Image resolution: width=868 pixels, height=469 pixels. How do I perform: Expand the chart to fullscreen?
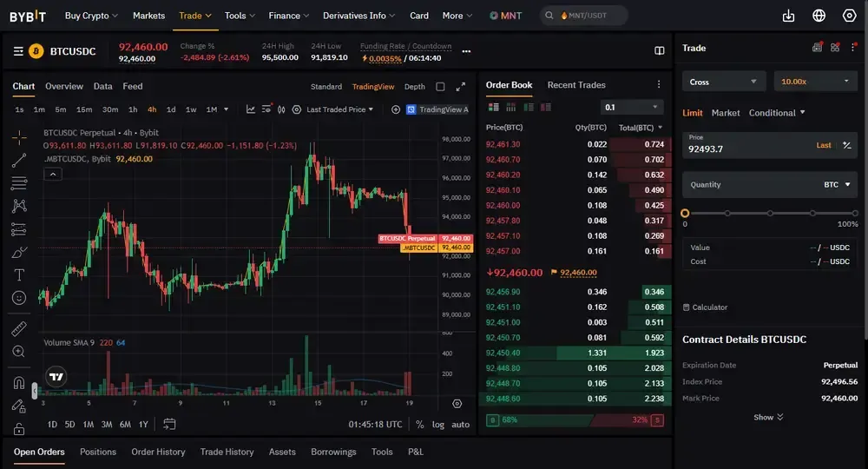[461, 87]
